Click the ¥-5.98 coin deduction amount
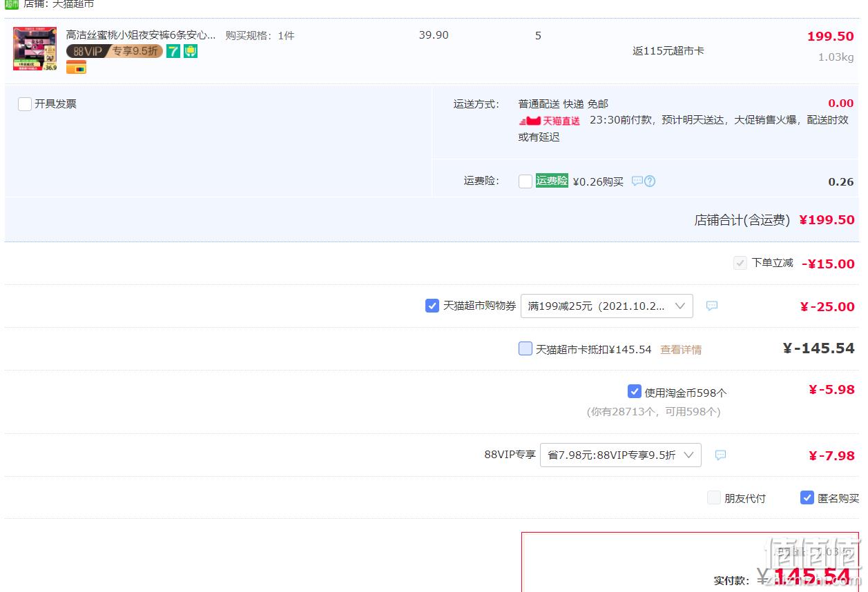 point(831,390)
